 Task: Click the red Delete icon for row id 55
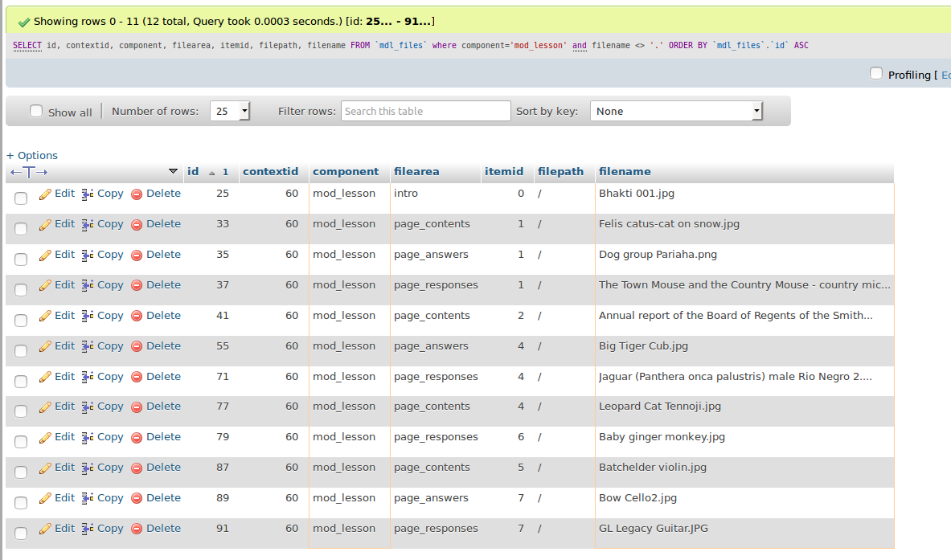(137, 346)
